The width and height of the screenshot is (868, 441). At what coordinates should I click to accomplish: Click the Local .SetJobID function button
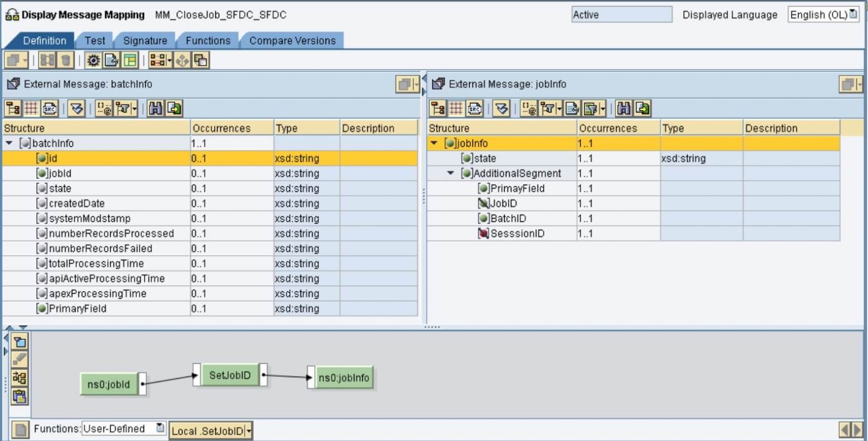coord(211,431)
